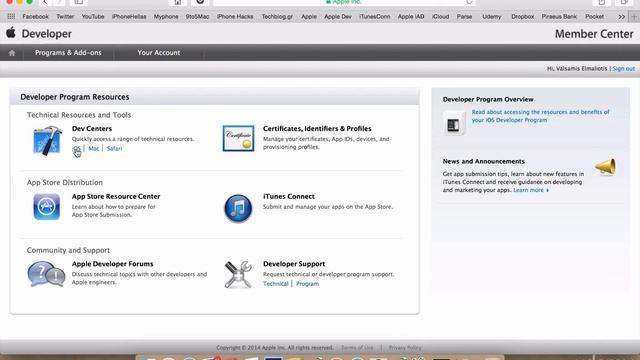This screenshot has height=360, width=640.
Task: Open the 9to5Mac bookmark
Action: click(197, 17)
